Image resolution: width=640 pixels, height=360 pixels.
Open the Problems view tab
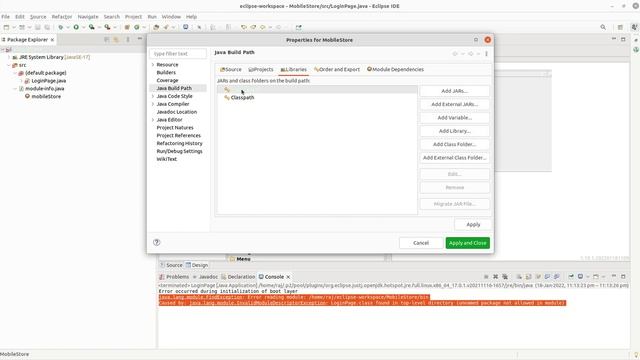(x=174, y=277)
